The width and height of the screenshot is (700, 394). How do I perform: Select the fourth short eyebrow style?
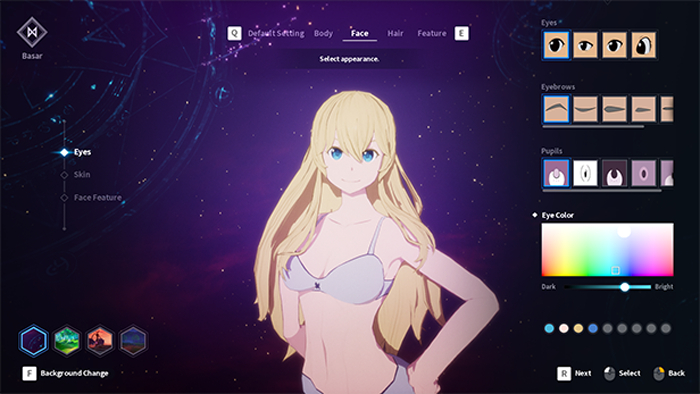[x=644, y=109]
